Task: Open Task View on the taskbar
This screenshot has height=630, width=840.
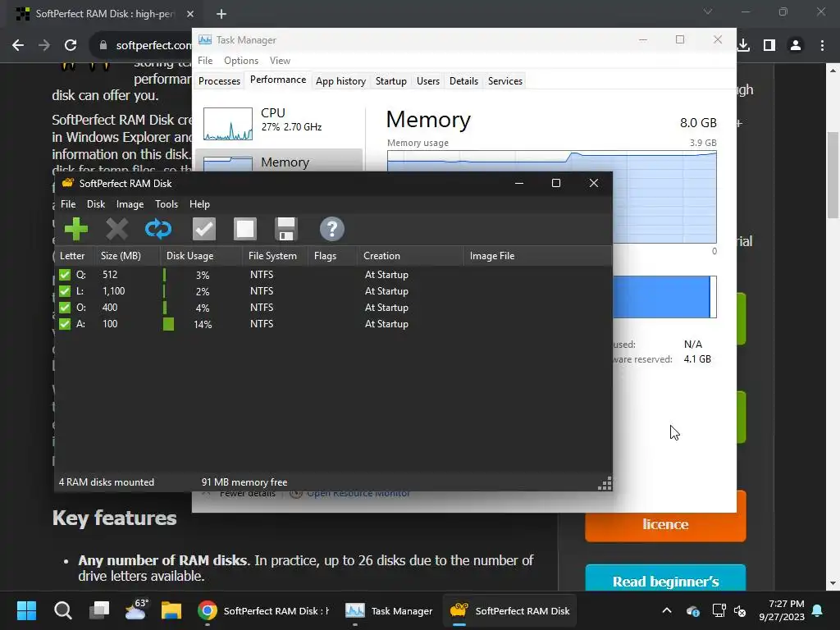Action: pyautogui.click(x=99, y=610)
